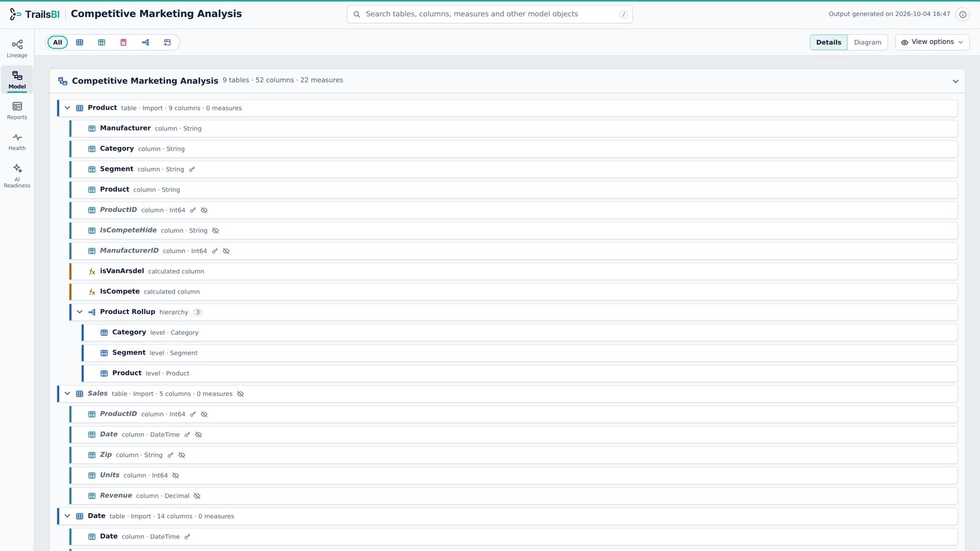Switch to the Diagram tab
The width and height of the screenshot is (980, 551).
[x=867, y=42]
